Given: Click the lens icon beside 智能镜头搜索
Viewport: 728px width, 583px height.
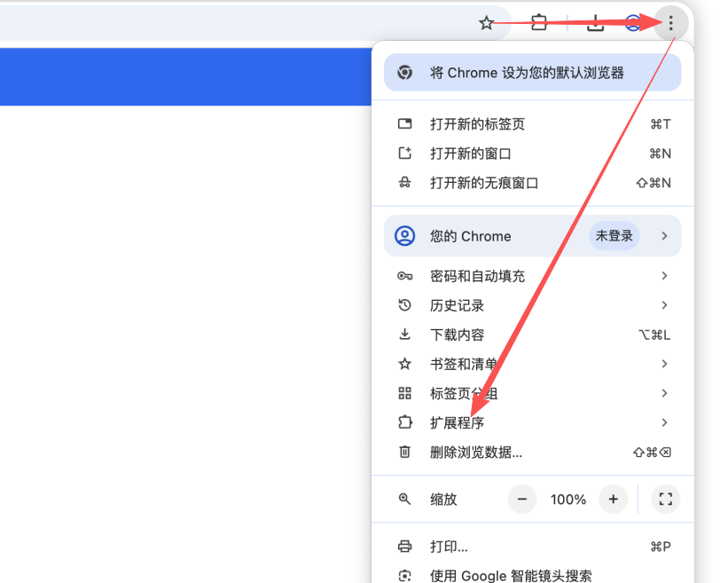Looking at the screenshot, I should pyautogui.click(x=405, y=576).
